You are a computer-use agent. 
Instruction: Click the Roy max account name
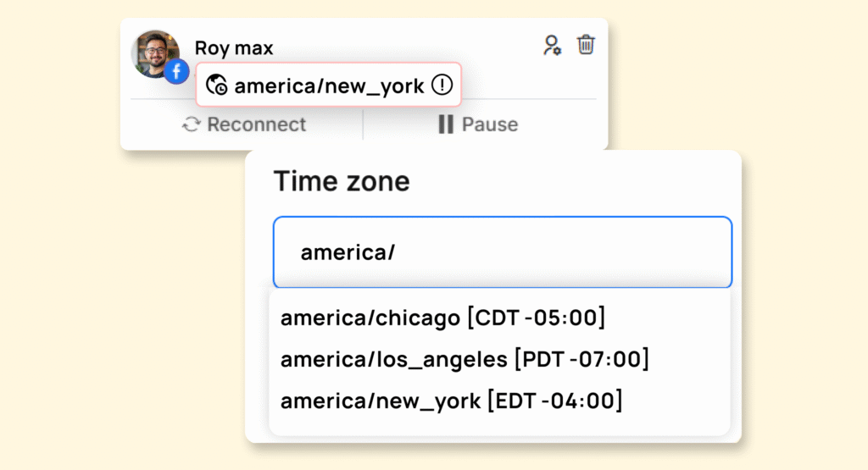pos(234,48)
